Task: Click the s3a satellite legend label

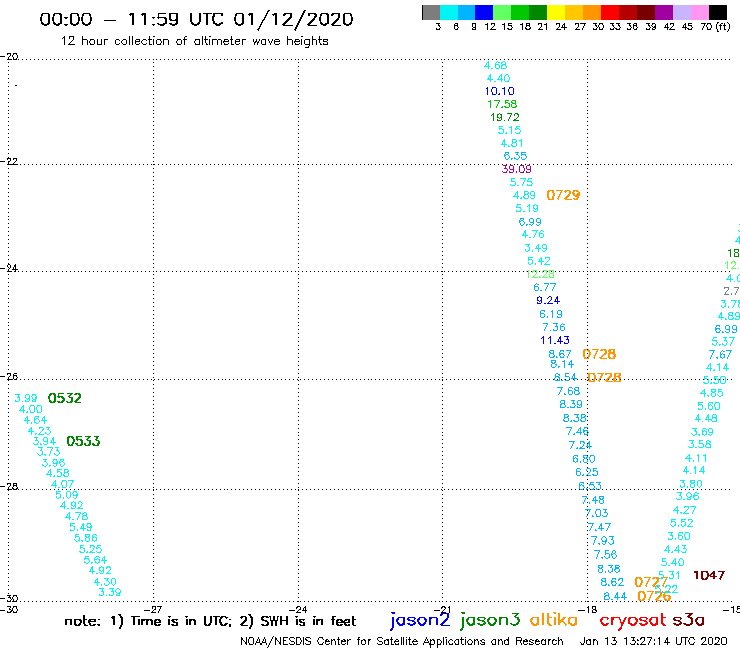Action: (688, 620)
